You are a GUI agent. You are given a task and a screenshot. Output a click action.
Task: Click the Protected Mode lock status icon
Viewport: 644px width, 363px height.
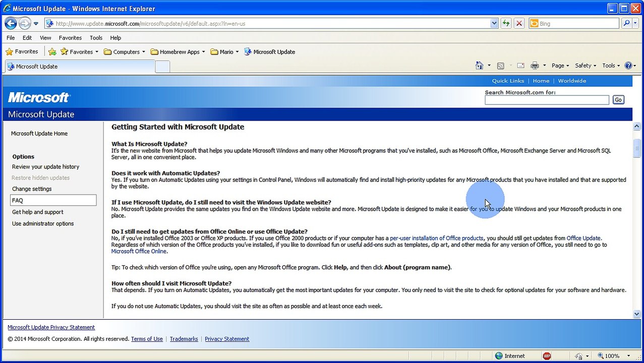(579, 355)
